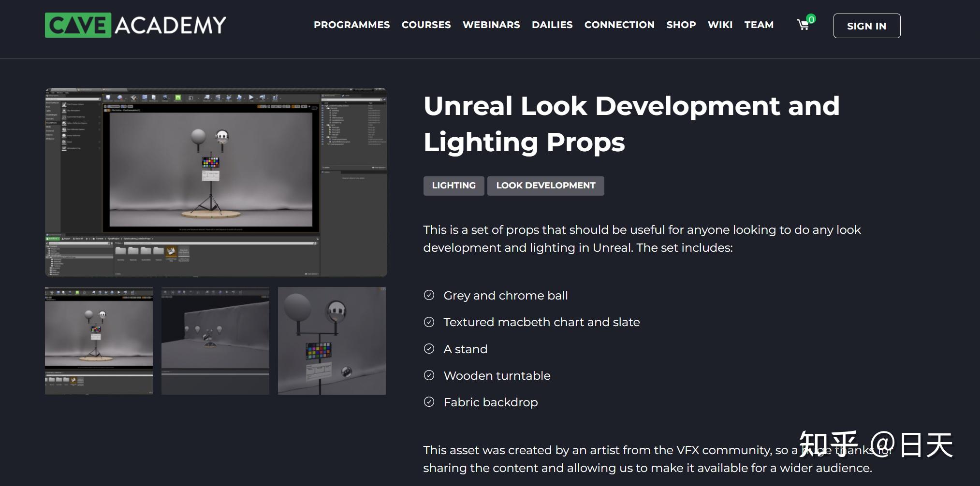Open the Programmes menu
980x486 pixels.
(351, 25)
